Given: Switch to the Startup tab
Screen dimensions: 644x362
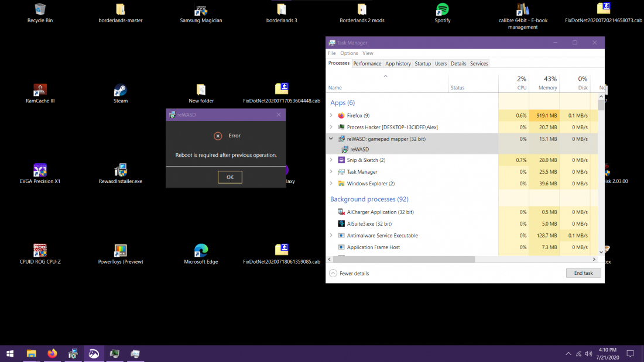Looking at the screenshot, I should (423, 64).
